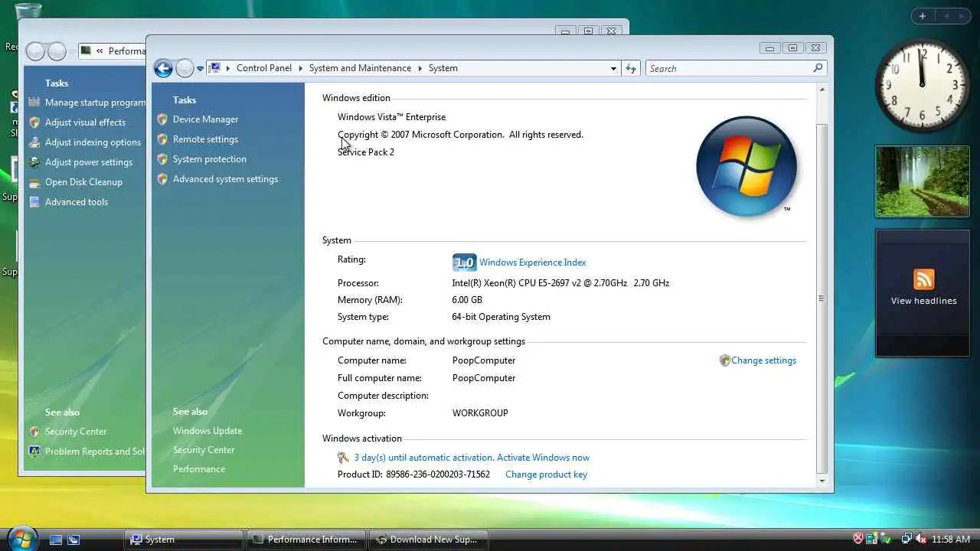The image size is (980, 551).
Task: Click the 1.0 rating badge
Action: click(464, 262)
